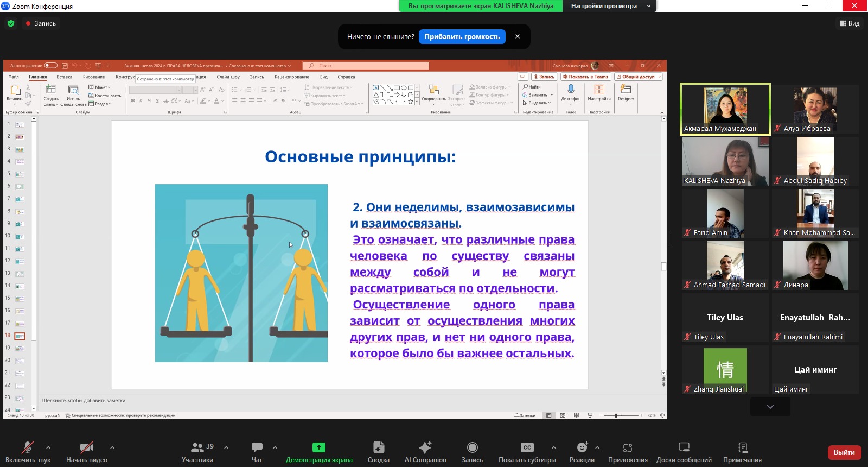Expand audio options arrow beside Включить звук
Viewport: 868px width, 467px height.
48,447
